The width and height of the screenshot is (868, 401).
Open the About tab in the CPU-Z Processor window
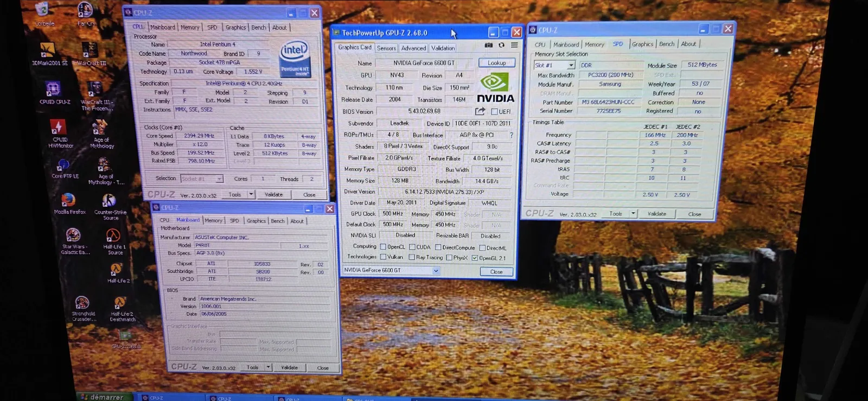[279, 28]
